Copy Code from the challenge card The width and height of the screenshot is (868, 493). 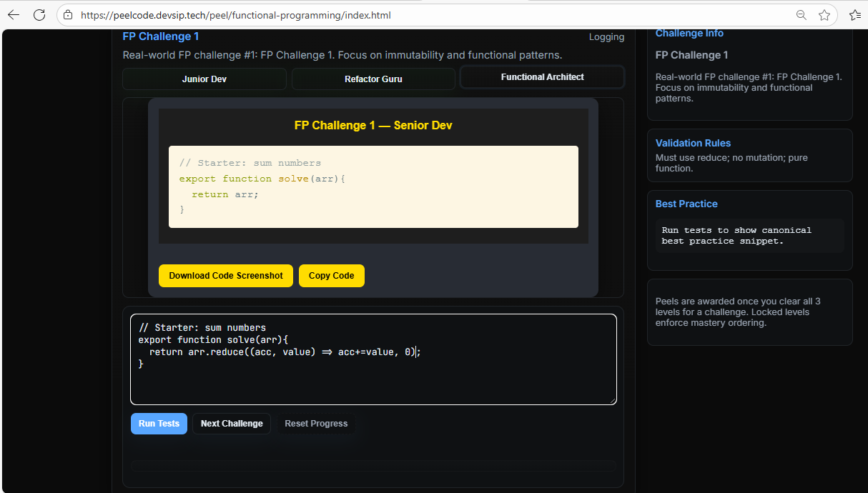(331, 275)
